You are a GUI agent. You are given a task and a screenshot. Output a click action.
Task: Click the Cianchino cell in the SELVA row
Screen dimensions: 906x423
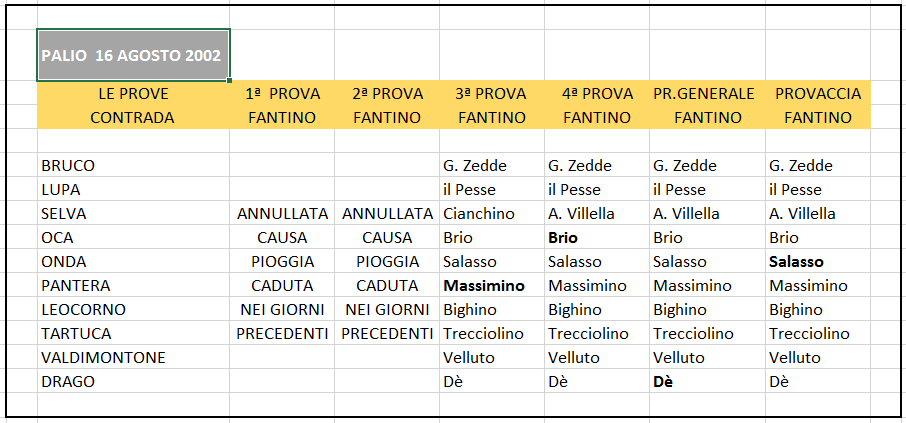pyautogui.click(x=492, y=214)
